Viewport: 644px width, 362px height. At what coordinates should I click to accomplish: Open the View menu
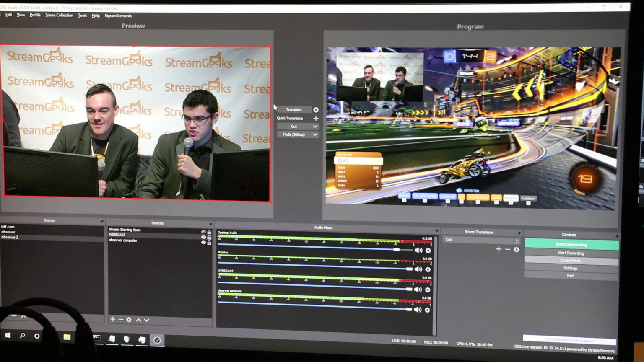click(x=21, y=15)
